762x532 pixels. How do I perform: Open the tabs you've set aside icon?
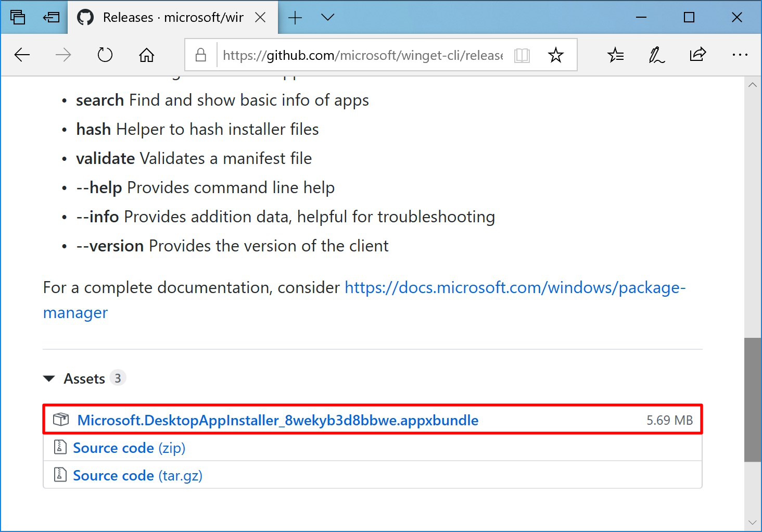pos(18,17)
